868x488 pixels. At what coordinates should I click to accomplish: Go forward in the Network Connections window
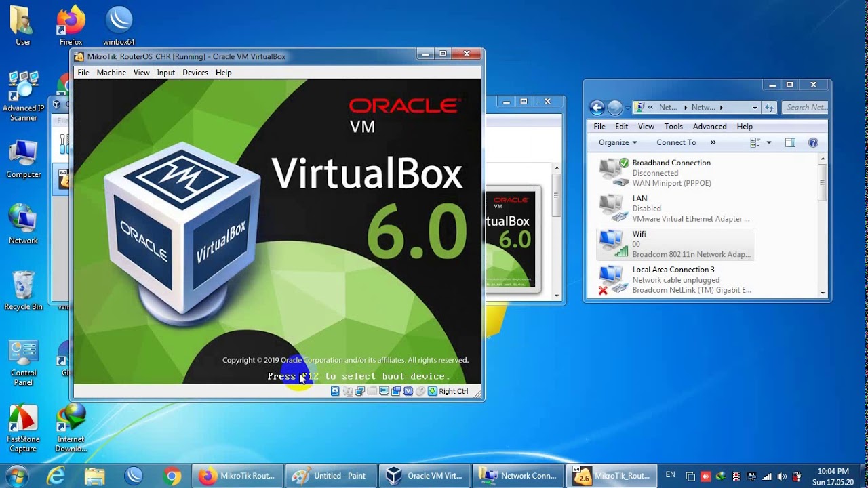[x=615, y=107]
